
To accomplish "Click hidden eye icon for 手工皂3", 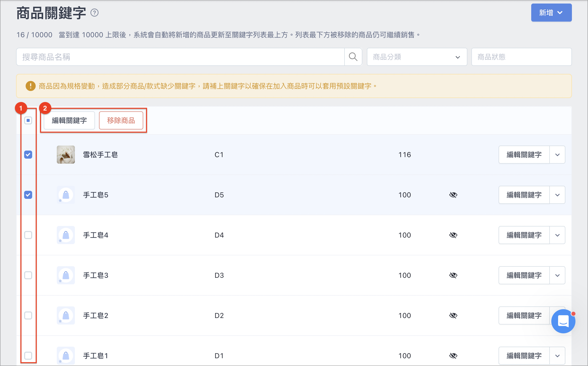I will coord(453,275).
